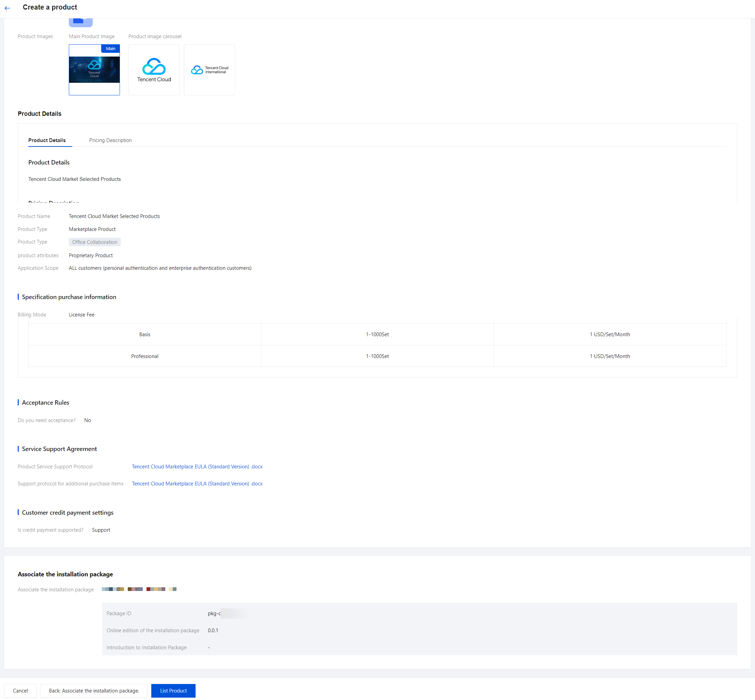The width and height of the screenshot is (755, 700).
Task: Open additional purchase items EULA docx link
Action: coord(197,484)
